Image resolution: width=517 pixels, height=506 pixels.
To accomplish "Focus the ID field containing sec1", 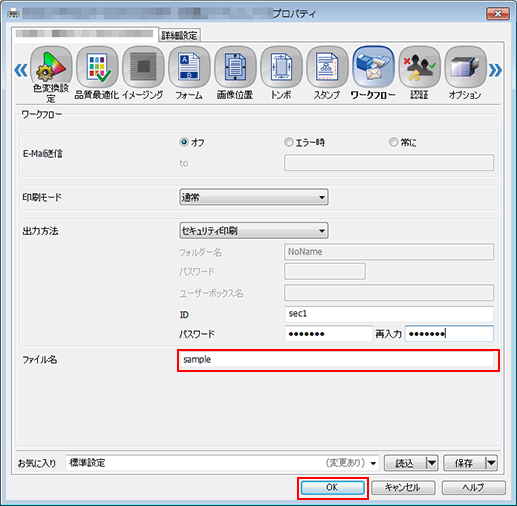I will tap(389, 314).
